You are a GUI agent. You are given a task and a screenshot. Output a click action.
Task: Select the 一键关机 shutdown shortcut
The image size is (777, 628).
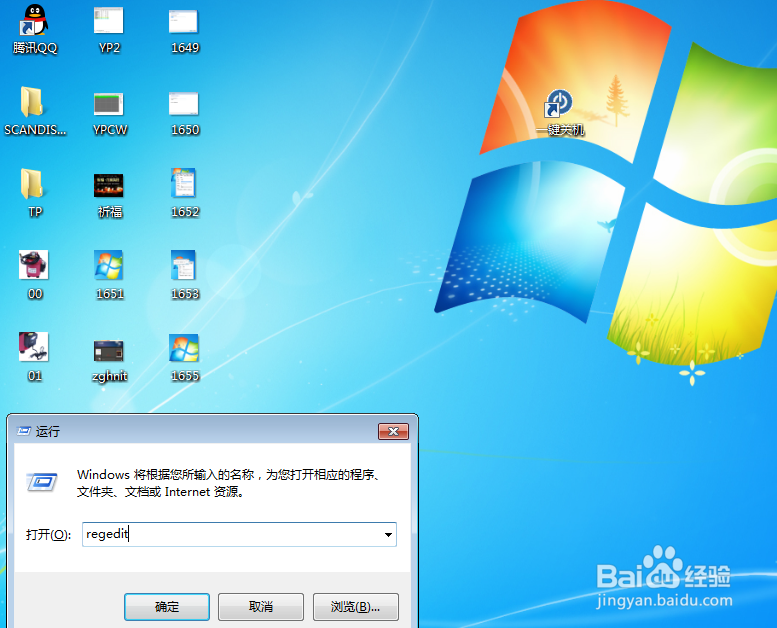point(560,113)
